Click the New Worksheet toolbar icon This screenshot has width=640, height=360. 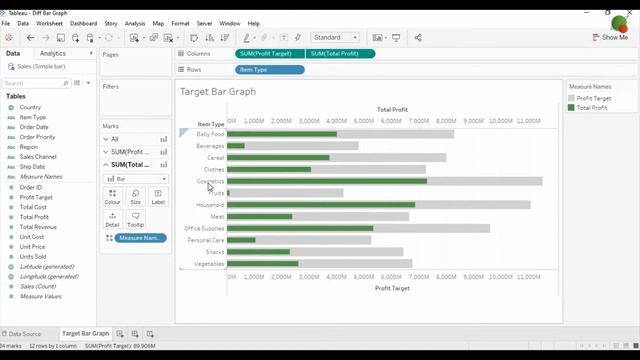134,38
